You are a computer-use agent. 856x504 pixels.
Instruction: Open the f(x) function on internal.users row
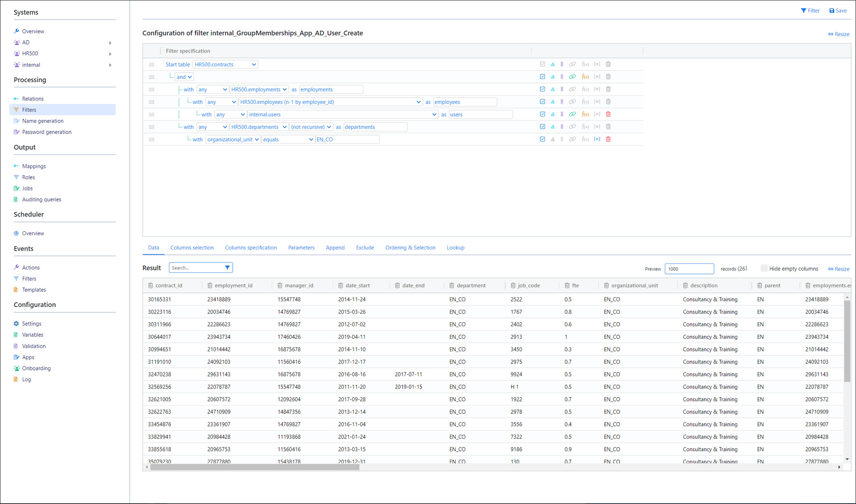coord(585,115)
